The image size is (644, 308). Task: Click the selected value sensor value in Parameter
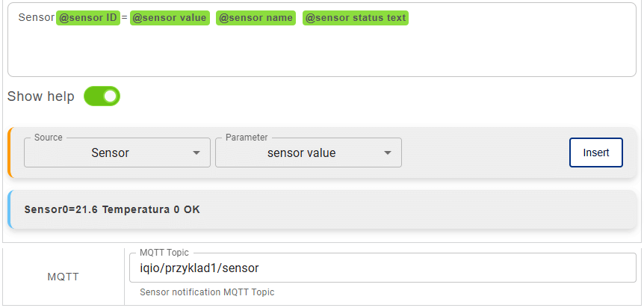coord(301,153)
